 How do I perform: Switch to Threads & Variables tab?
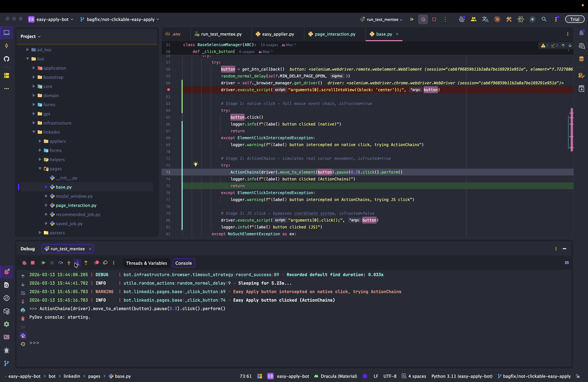coord(146,263)
